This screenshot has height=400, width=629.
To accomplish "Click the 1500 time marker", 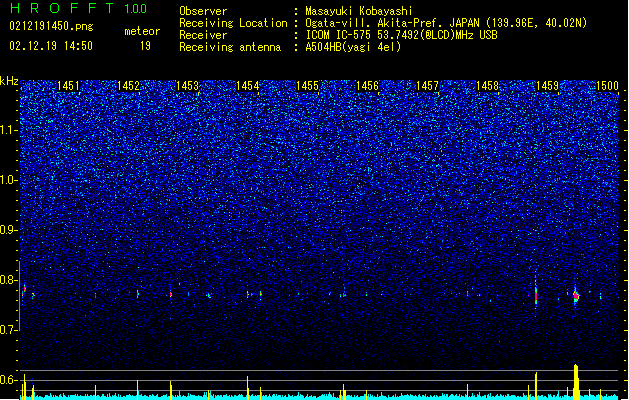I will click(x=607, y=86).
